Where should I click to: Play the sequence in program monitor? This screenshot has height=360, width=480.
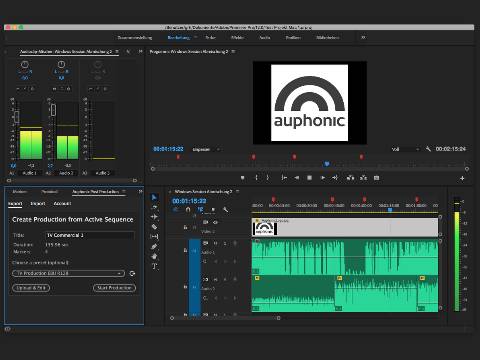point(323,178)
